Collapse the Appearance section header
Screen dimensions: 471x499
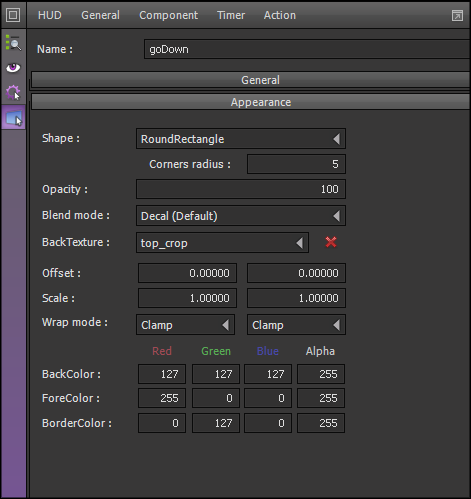(x=251, y=102)
